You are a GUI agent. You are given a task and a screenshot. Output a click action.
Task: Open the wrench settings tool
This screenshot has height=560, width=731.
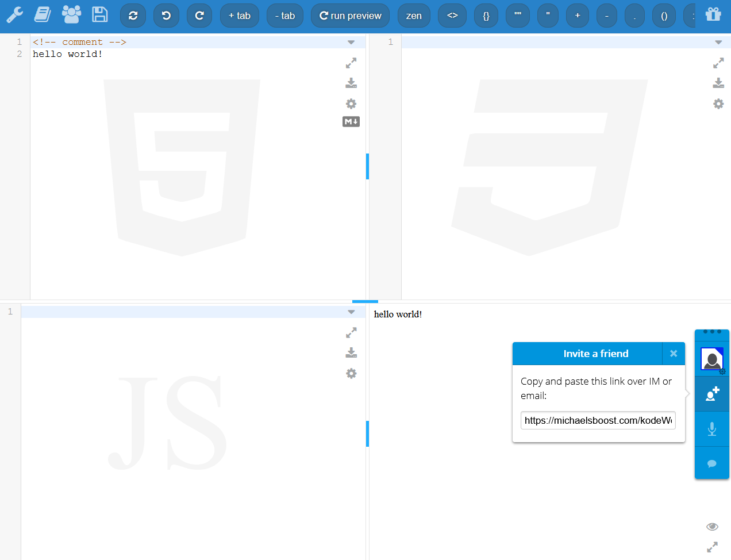coord(15,14)
